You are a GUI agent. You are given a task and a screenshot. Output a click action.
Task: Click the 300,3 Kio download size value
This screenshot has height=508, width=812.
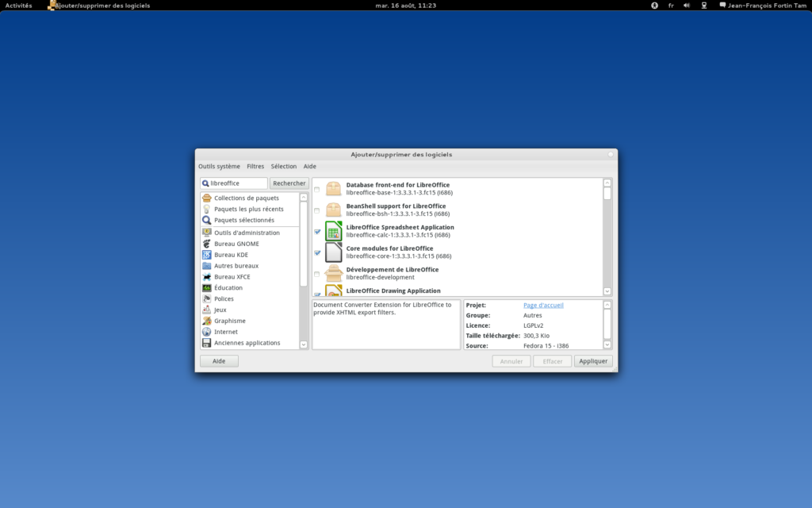pos(536,336)
